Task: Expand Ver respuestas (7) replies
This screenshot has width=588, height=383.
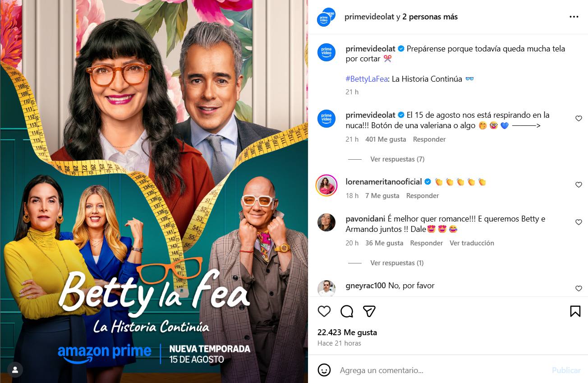Action: click(397, 159)
